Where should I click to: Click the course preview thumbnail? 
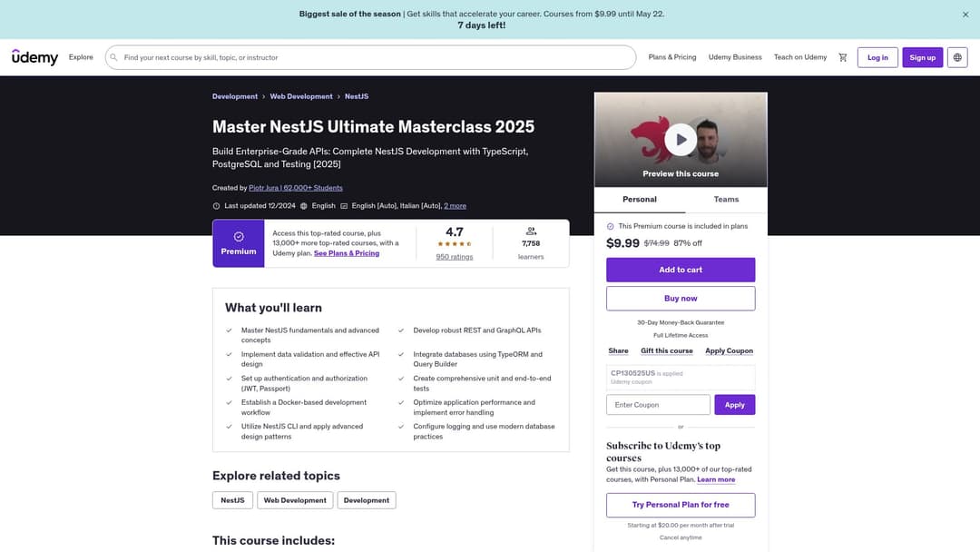tap(681, 140)
